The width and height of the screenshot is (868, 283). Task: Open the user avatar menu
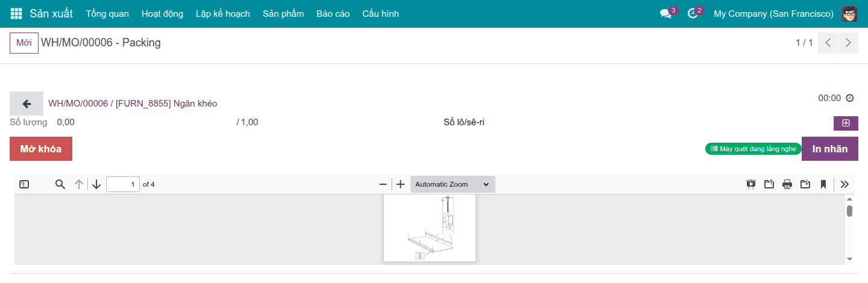[x=850, y=13]
